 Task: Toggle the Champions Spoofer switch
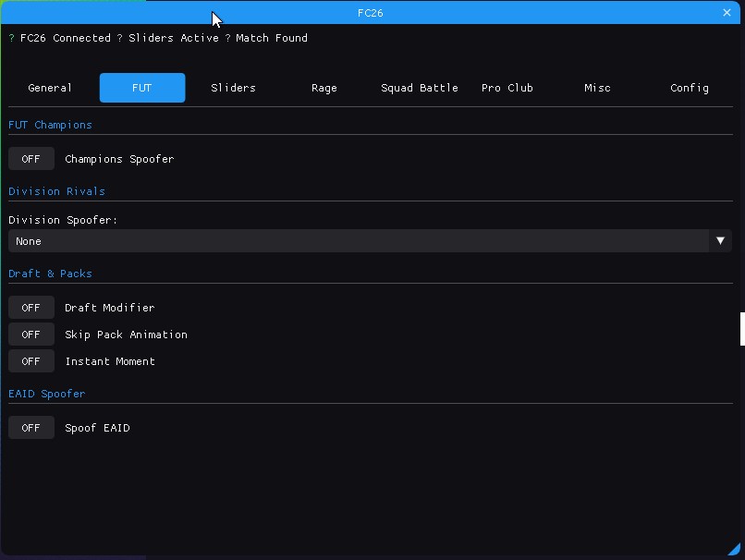click(x=31, y=159)
